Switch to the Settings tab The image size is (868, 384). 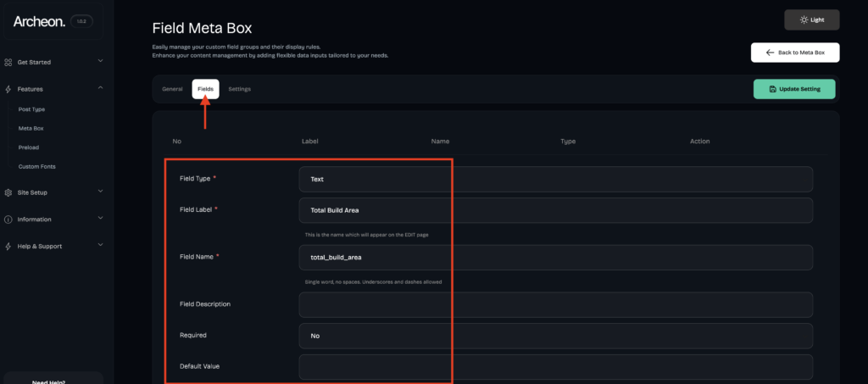click(x=239, y=89)
